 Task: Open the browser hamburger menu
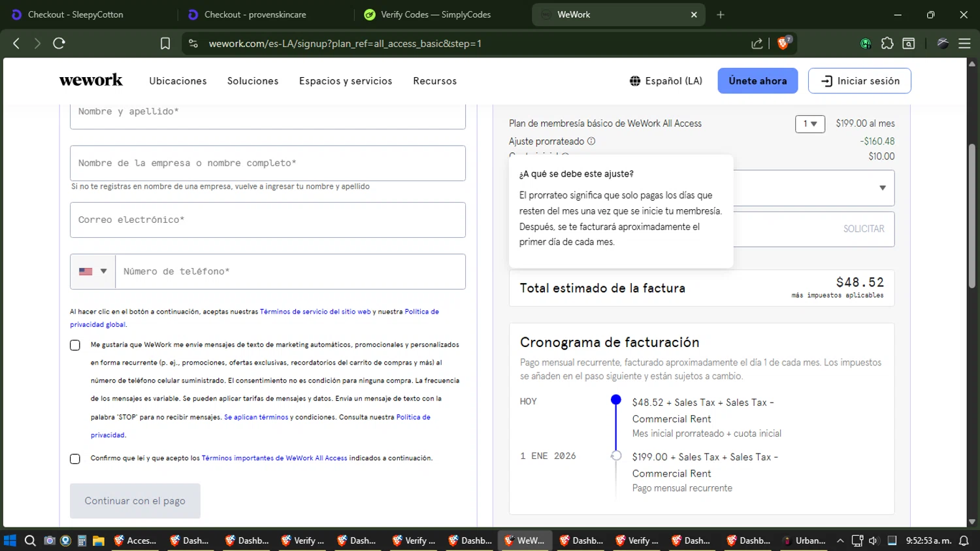click(964, 43)
